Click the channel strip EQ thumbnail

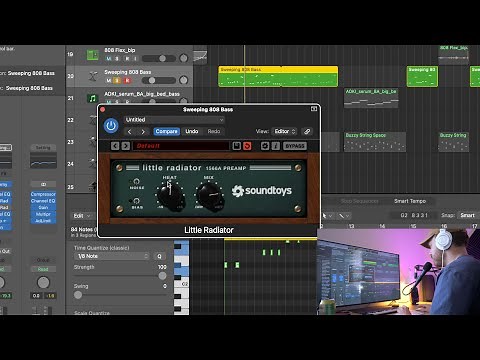tap(43, 161)
